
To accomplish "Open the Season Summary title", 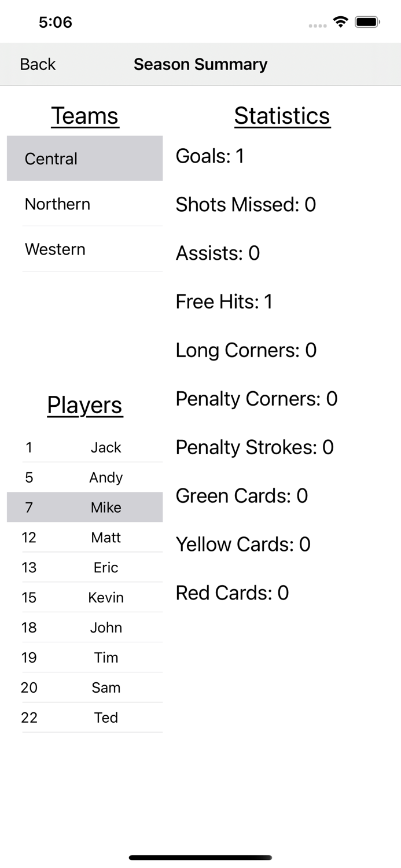I will pyautogui.click(x=200, y=64).
